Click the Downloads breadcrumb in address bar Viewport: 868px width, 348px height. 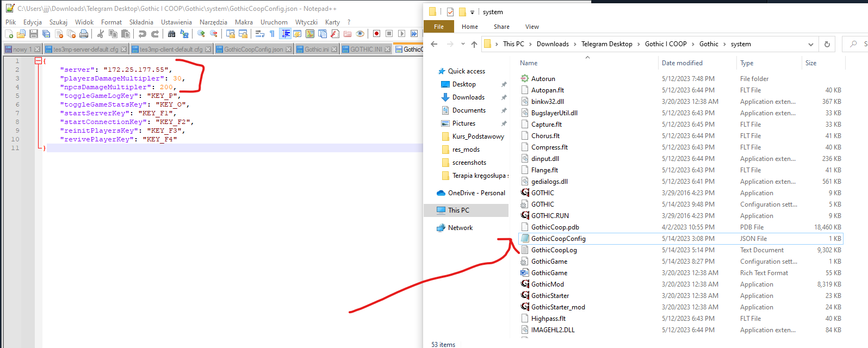(x=553, y=44)
